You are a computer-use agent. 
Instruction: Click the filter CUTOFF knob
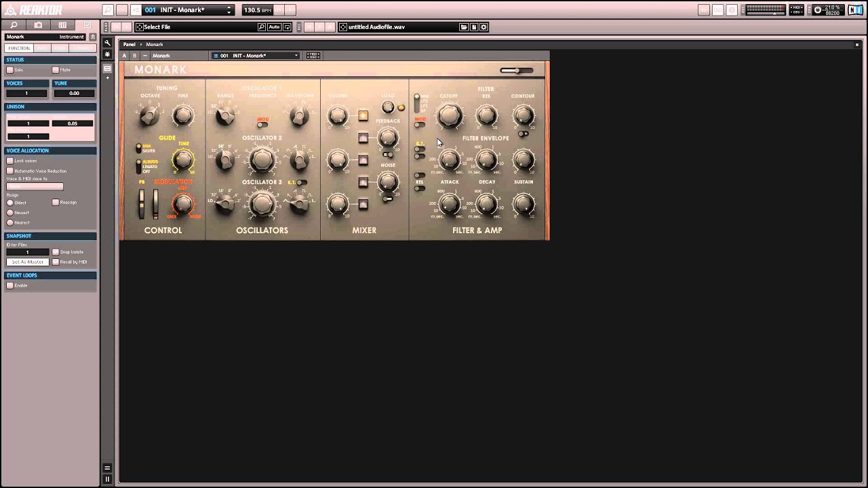tap(449, 116)
